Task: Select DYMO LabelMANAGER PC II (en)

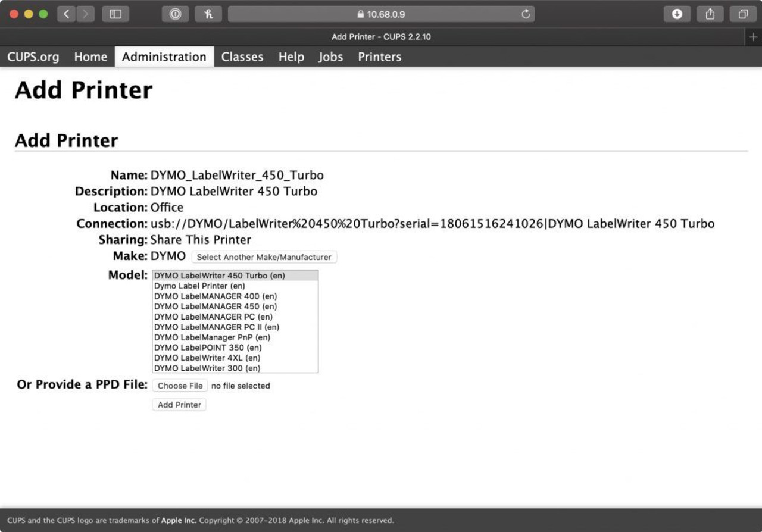Action: (x=235, y=327)
